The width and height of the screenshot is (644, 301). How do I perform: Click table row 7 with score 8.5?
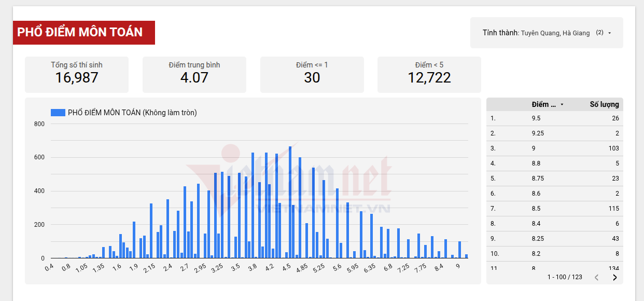click(555, 209)
